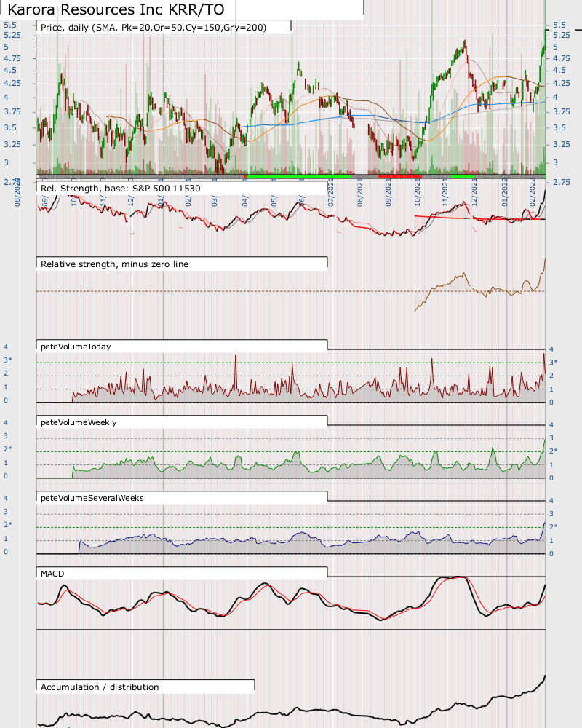
Task: Click 0 on peteVolumeToday left axis
Action: (6, 400)
